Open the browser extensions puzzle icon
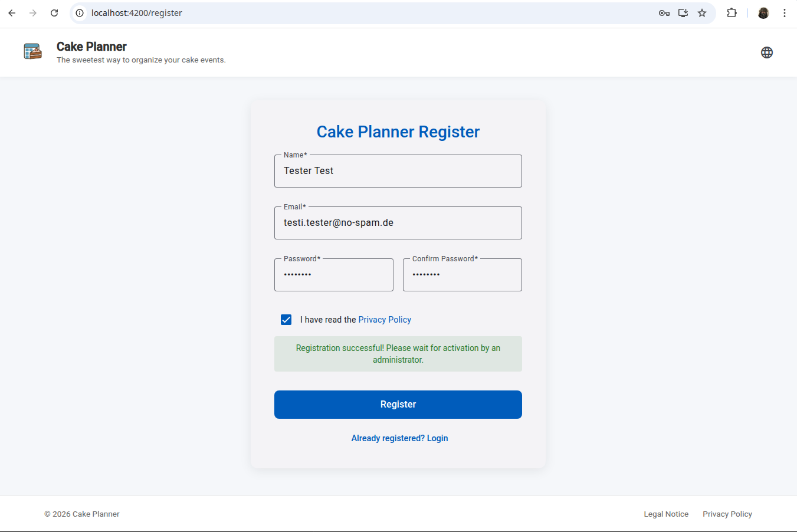The height and width of the screenshot is (532, 797). 732,12
